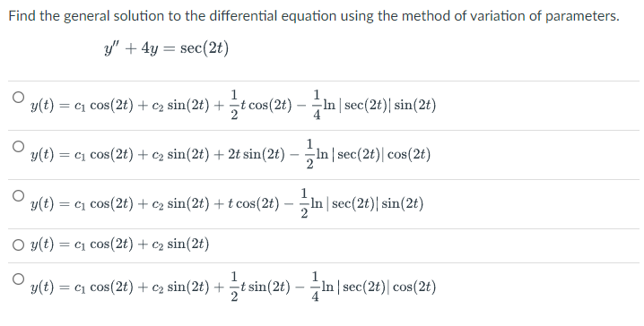644x326 pixels.
Task: Click the ¼ ln|sec(2t)| cos(2t) term in last option
Action: pyautogui.click(x=374, y=287)
